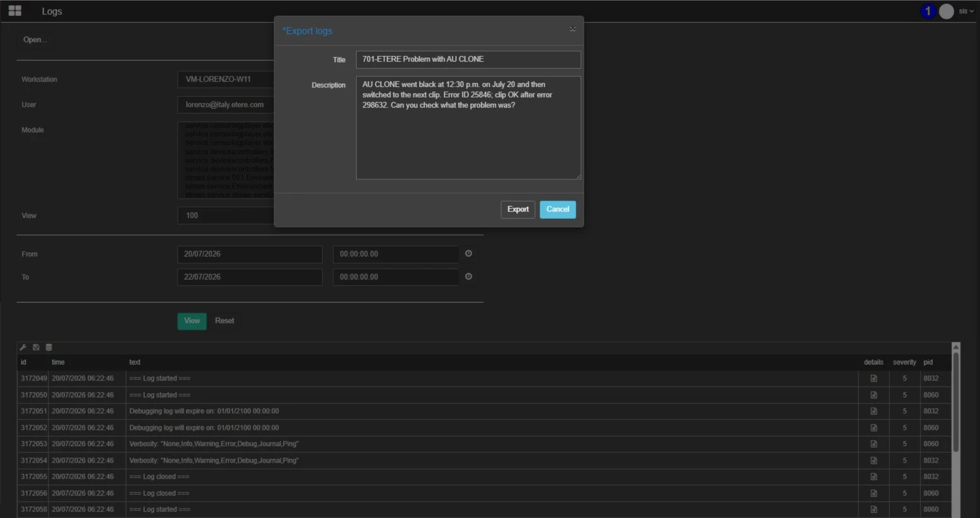The height and width of the screenshot is (518, 980).
Task: Open details icon for log 3172050
Action: [873, 394]
